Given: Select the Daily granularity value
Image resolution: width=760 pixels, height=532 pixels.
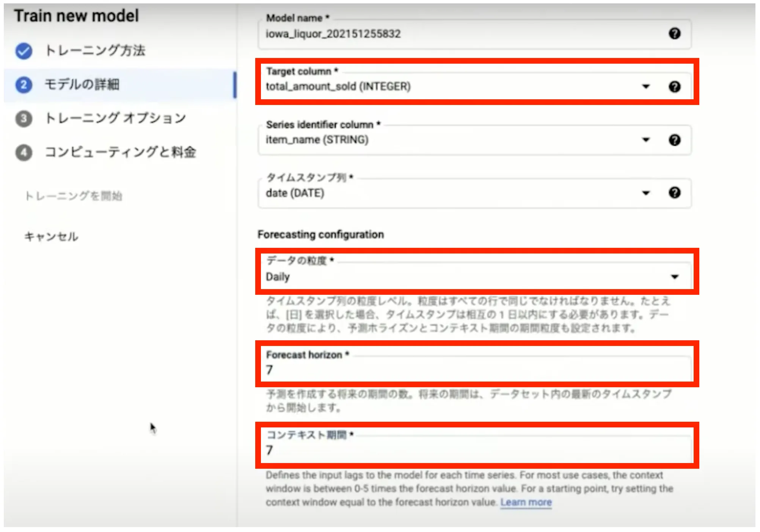Looking at the screenshot, I should [278, 277].
